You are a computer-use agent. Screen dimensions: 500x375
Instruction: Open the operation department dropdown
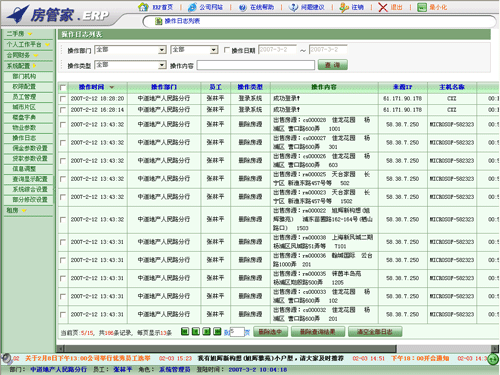[x=130, y=50]
